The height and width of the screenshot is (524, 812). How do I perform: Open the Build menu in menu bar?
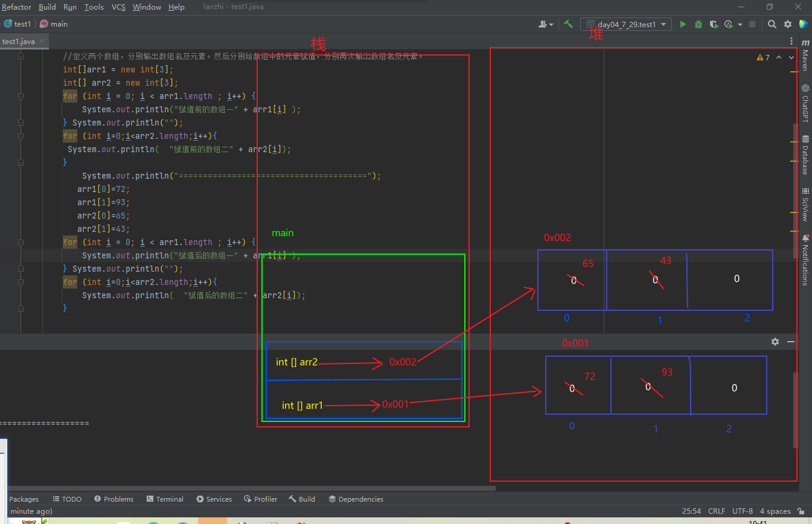47,7
